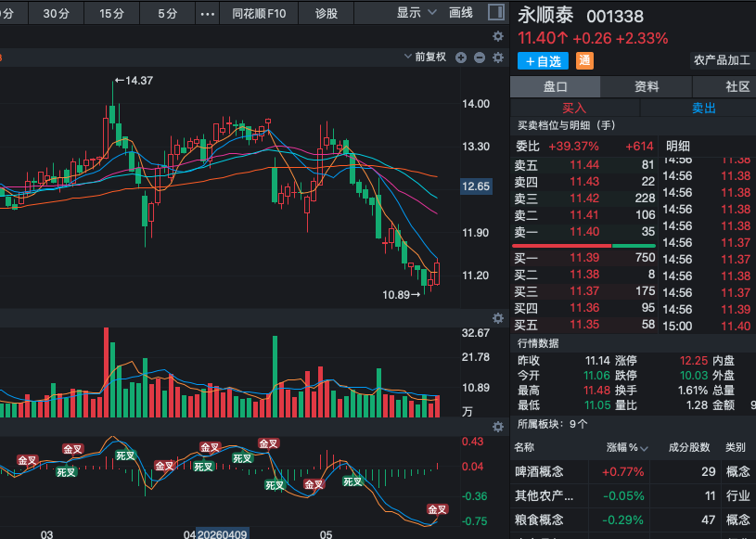Open the volume panel settings gear

coord(498,318)
